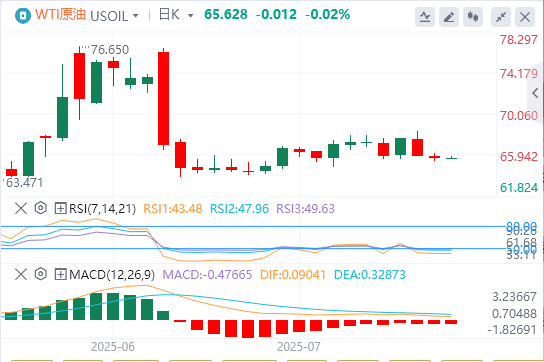Open MACD indicator settings gear

[x=41, y=274]
